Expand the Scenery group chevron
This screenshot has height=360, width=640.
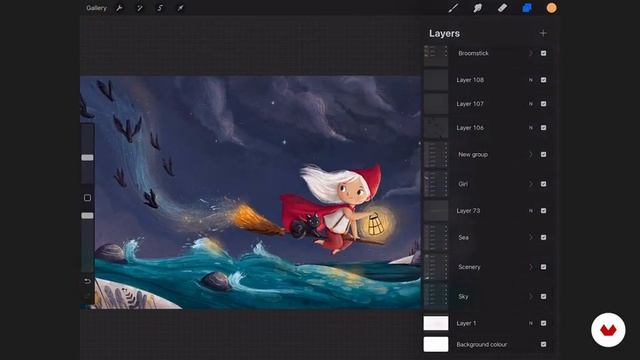point(531,267)
